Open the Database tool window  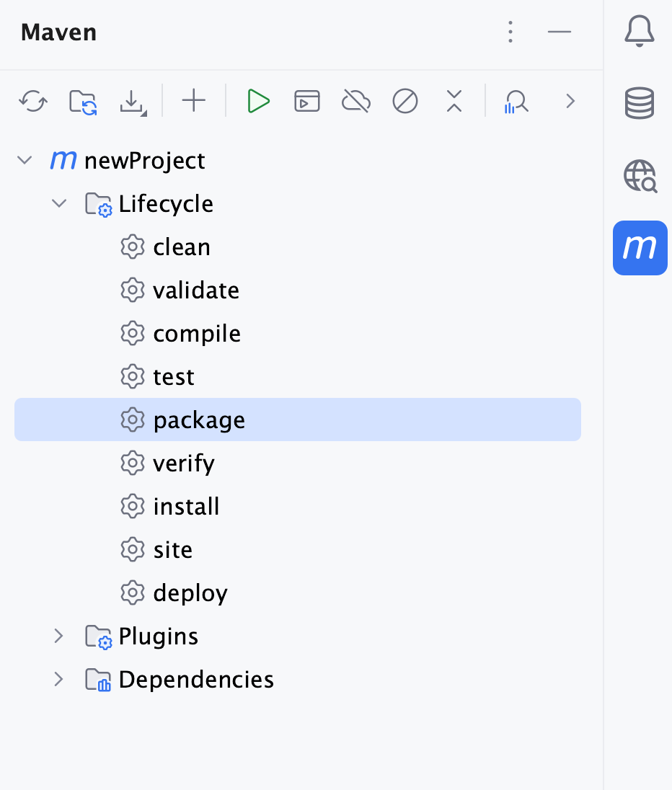tap(640, 103)
